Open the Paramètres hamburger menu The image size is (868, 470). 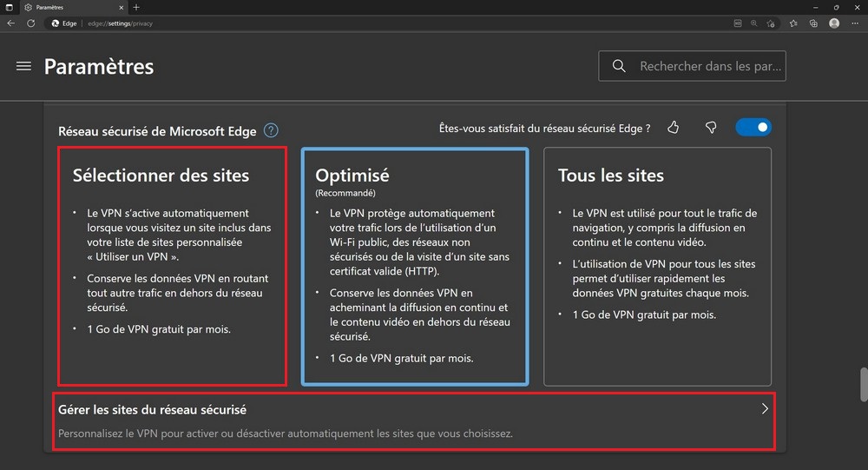(23, 67)
